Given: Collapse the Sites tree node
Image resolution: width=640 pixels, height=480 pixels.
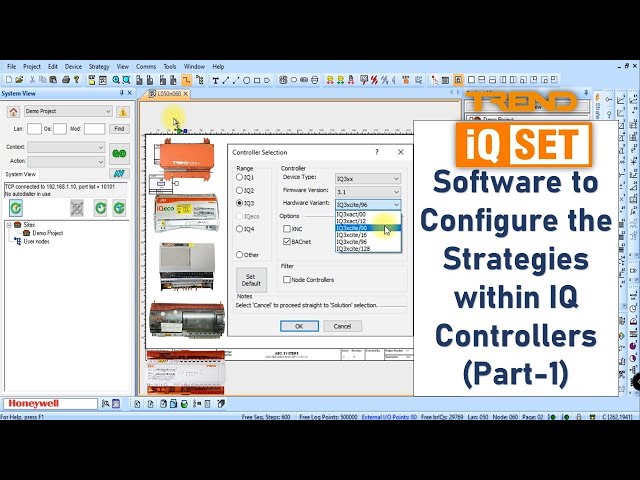Looking at the screenshot, I should 9,225.
